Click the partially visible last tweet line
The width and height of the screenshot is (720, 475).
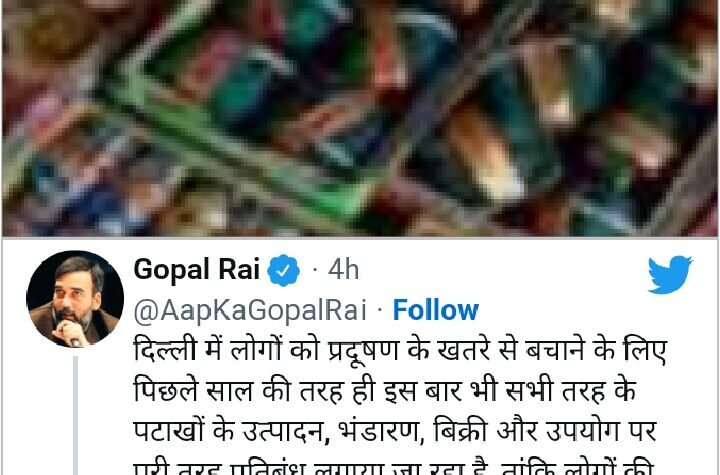click(394, 466)
